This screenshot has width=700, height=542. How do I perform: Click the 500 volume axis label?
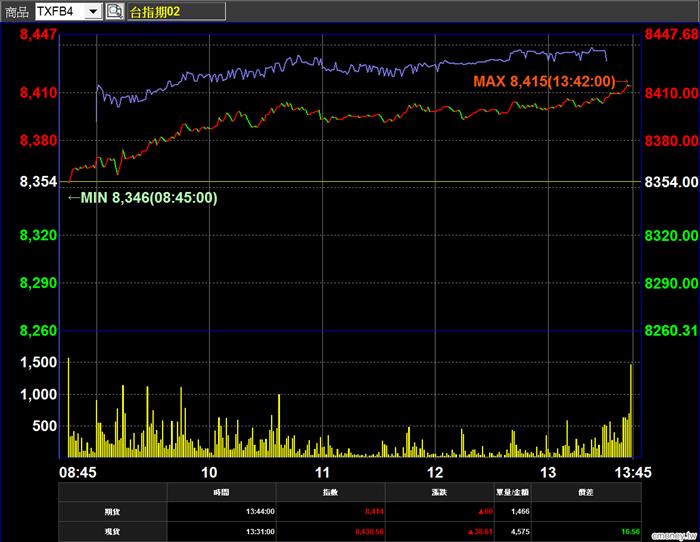point(45,426)
